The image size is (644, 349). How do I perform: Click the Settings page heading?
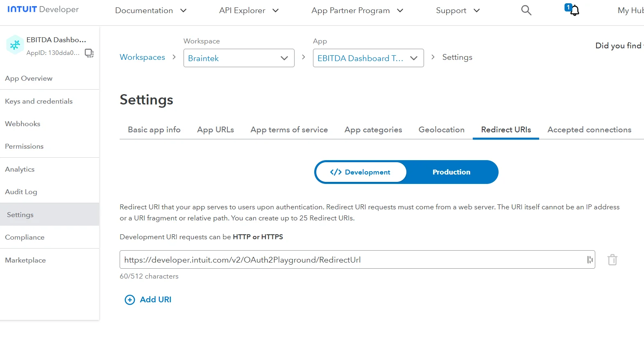click(146, 100)
